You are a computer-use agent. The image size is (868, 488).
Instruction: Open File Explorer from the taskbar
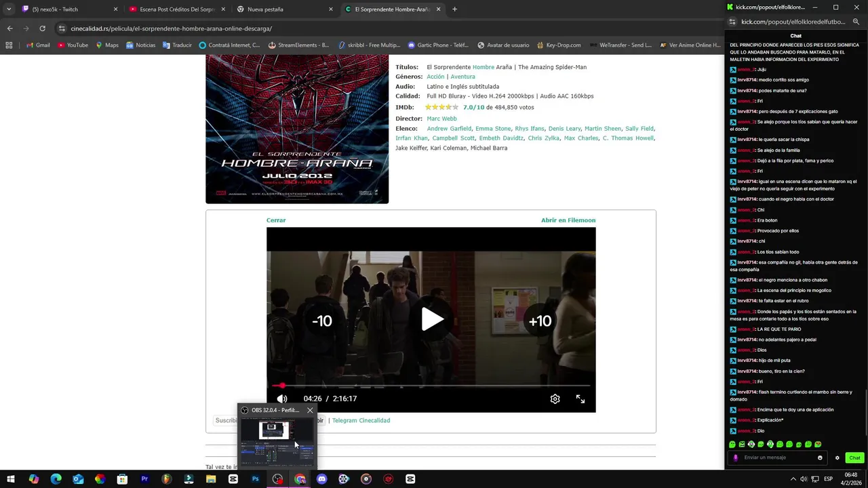click(x=211, y=479)
